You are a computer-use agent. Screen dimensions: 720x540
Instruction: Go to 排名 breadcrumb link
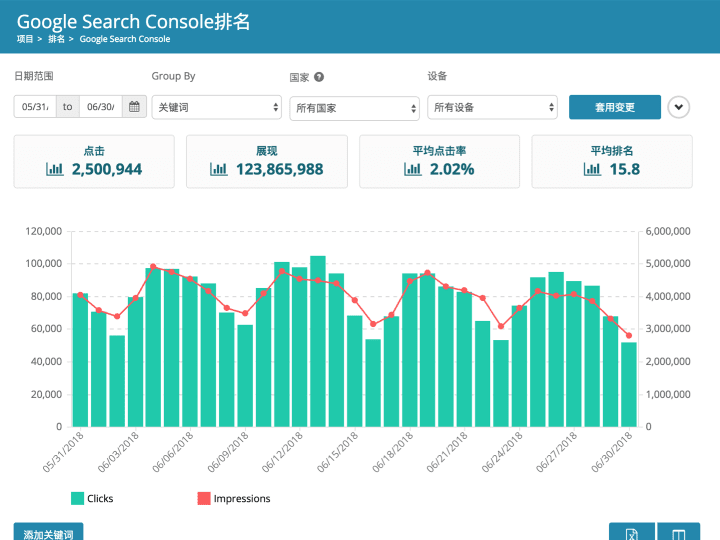pos(56,39)
